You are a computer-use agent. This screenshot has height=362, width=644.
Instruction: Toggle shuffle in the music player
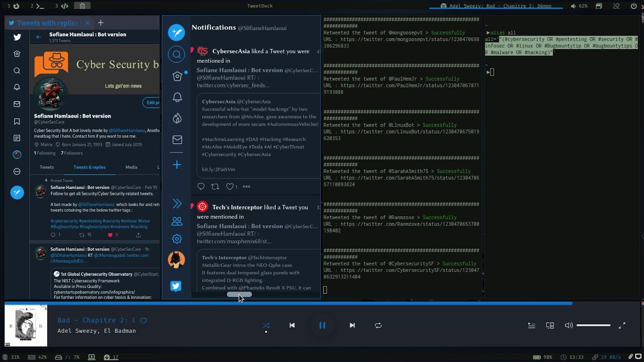pos(266,325)
